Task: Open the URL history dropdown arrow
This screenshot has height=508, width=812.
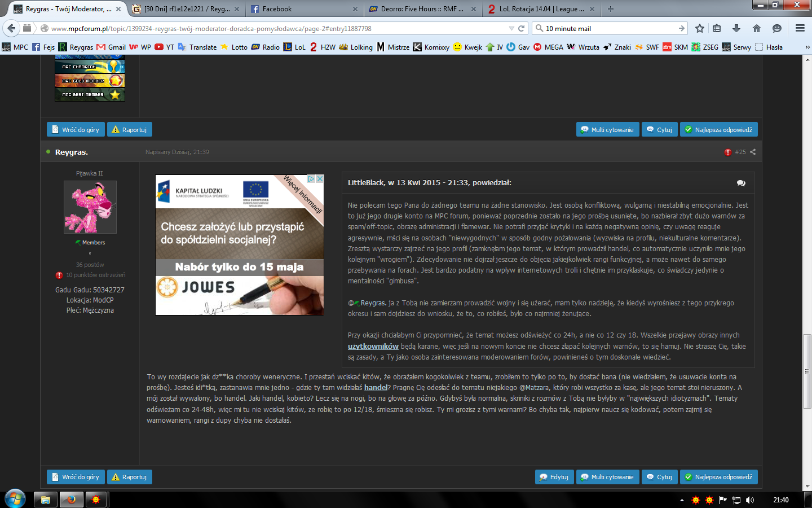Action: [511, 28]
